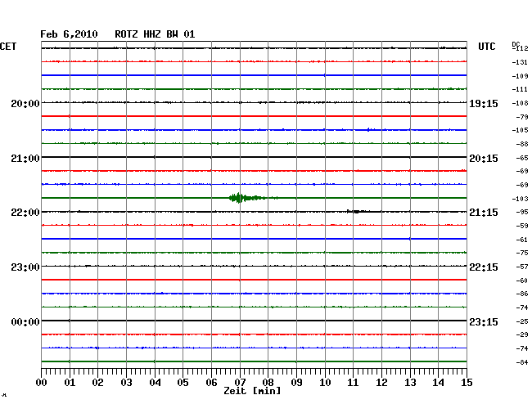Click the DC value "-29"
The image size is (532, 404).
(522, 334)
